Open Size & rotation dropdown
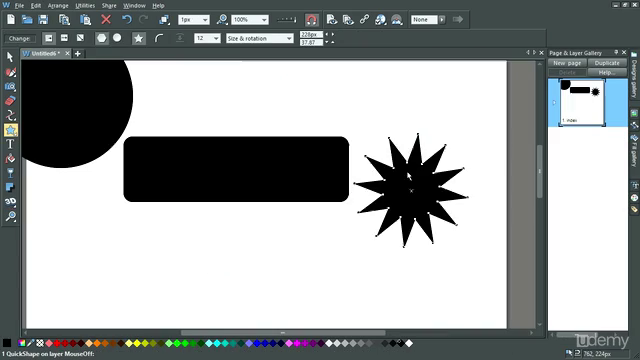The image size is (640, 360). [289, 38]
